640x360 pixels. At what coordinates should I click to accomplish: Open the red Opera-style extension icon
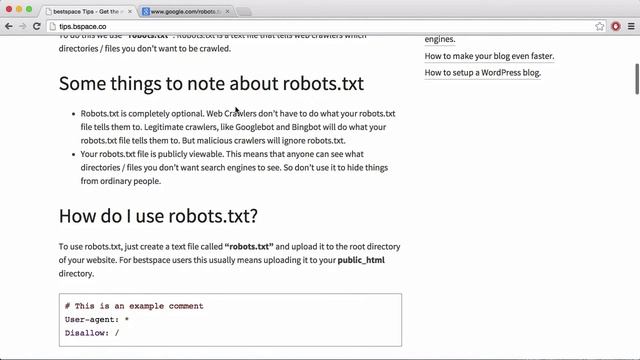point(616,27)
